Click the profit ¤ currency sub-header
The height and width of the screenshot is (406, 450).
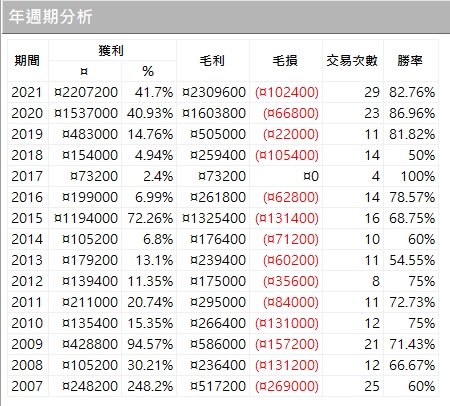[85, 71]
